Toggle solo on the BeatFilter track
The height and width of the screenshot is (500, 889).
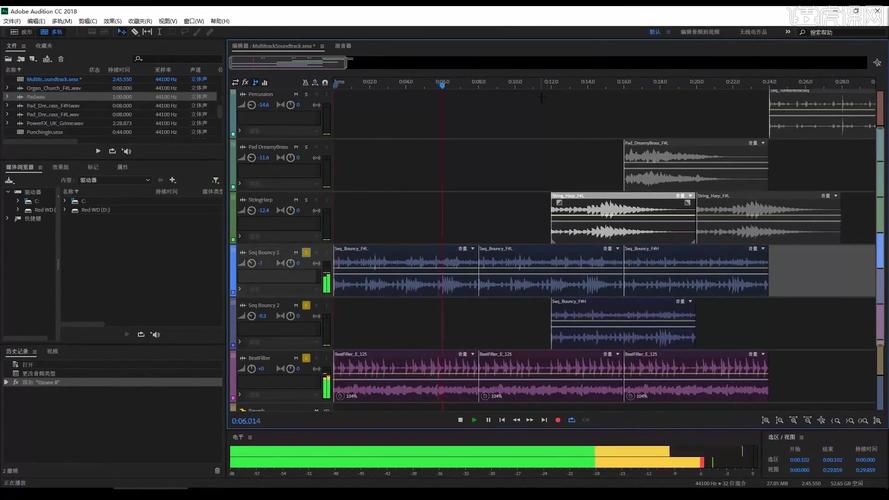306,357
